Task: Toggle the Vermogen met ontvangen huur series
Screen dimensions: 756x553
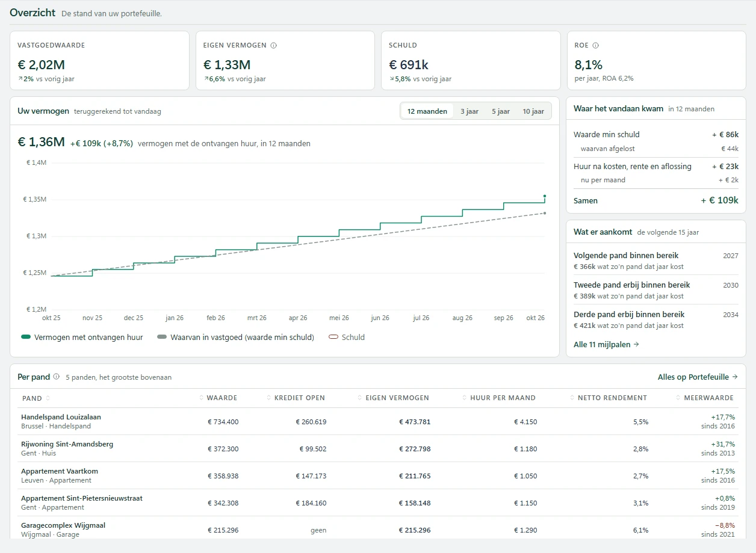Action: (82, 338)
